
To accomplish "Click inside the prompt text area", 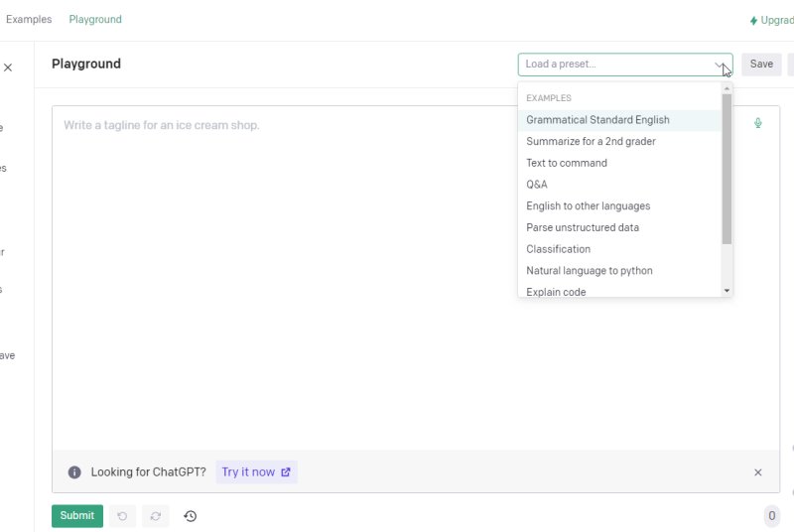I will click(284, 277).
